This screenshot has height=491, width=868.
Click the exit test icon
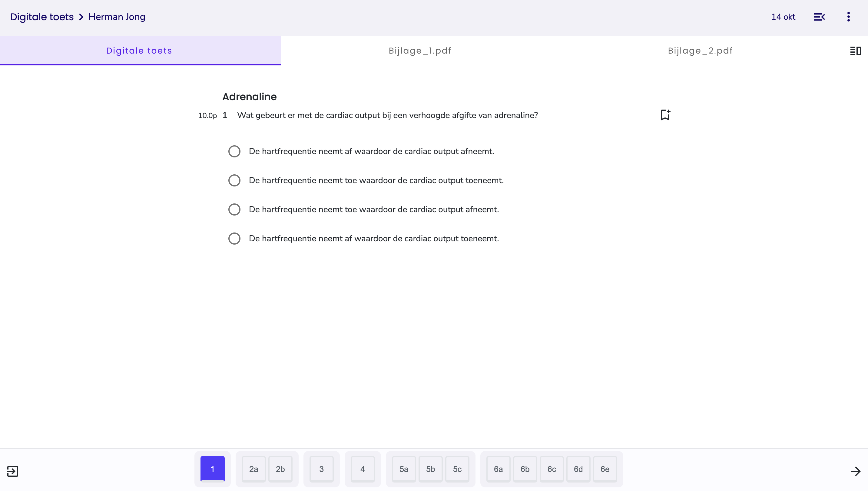coord(12,471)
